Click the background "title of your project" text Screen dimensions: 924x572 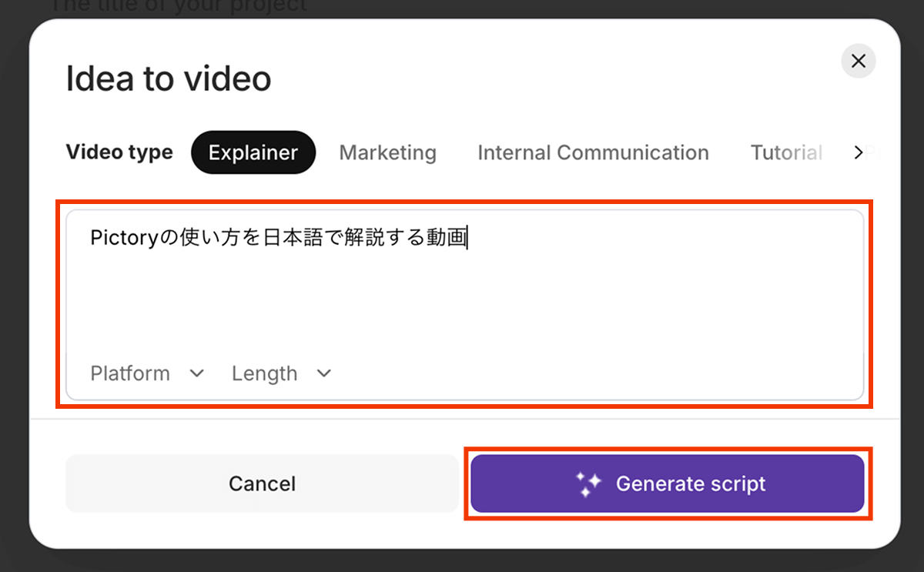(179, 5)
